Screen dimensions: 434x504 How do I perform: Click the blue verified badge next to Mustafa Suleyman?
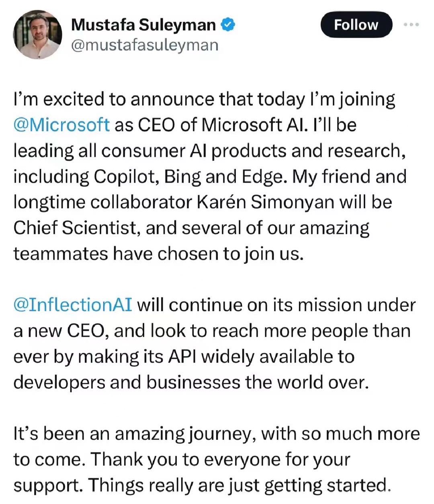pos(227,24)
